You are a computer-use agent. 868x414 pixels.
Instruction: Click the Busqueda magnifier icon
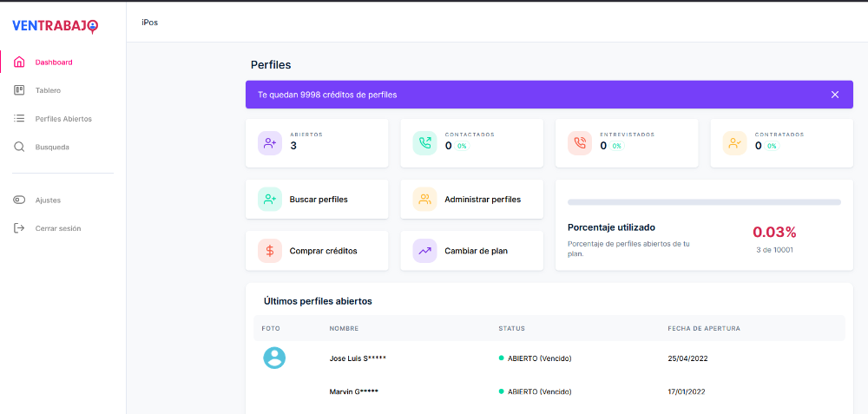pyautogui.click(x=19, y=148)
